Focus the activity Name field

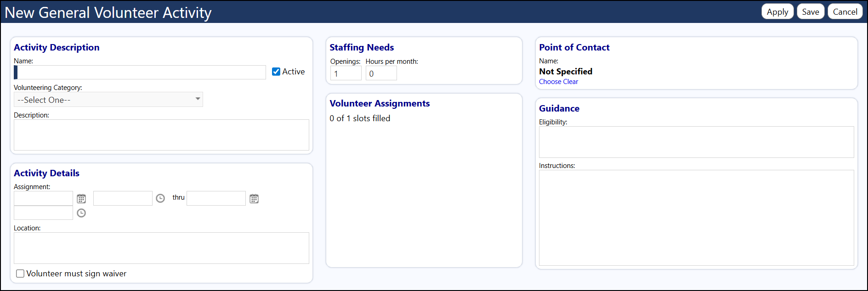140,72
